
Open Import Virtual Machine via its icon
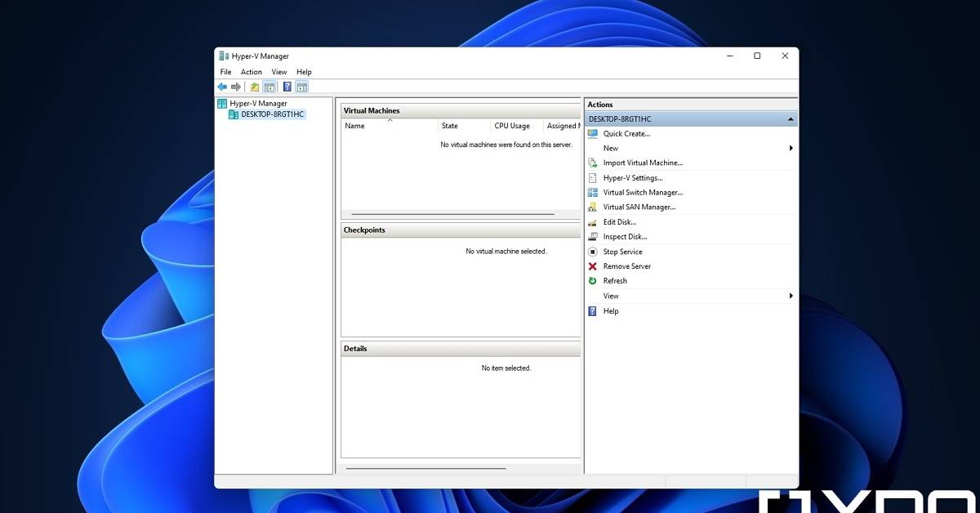[593, 163]
